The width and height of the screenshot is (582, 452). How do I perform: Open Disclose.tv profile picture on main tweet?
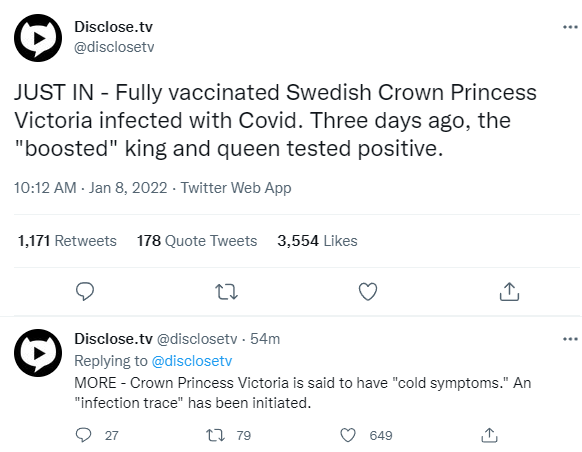coord(38,38)
